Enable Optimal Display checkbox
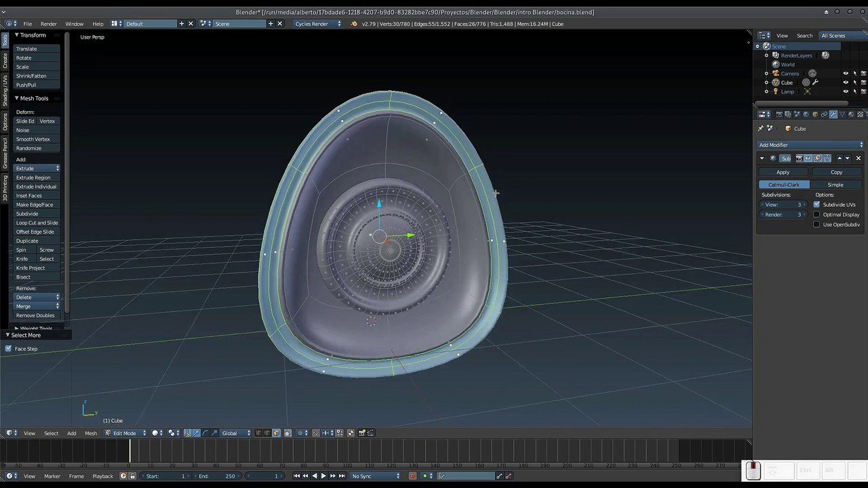Viewport: 868px width, 488px height. point(816,215)
